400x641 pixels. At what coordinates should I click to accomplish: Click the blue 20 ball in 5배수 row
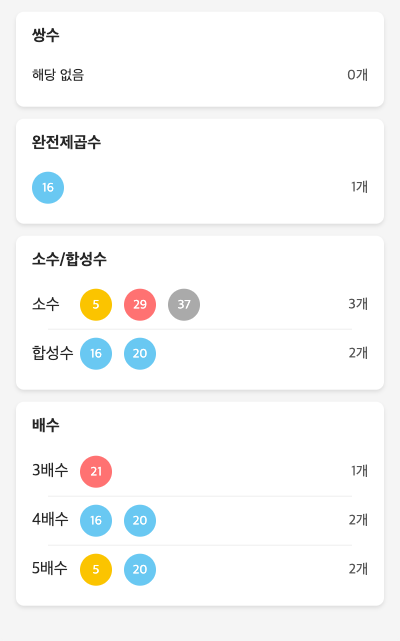pyautogui.click(x=140, y=570)
